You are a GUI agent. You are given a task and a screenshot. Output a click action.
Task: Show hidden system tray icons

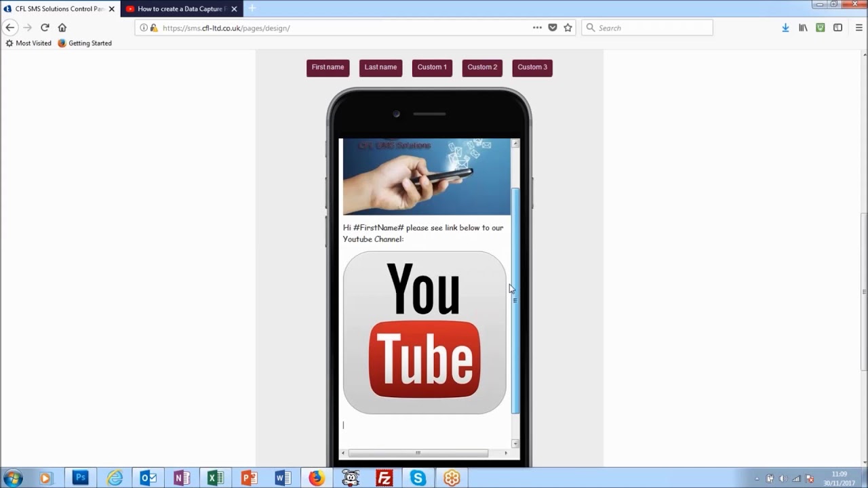[x=757, y=479]
